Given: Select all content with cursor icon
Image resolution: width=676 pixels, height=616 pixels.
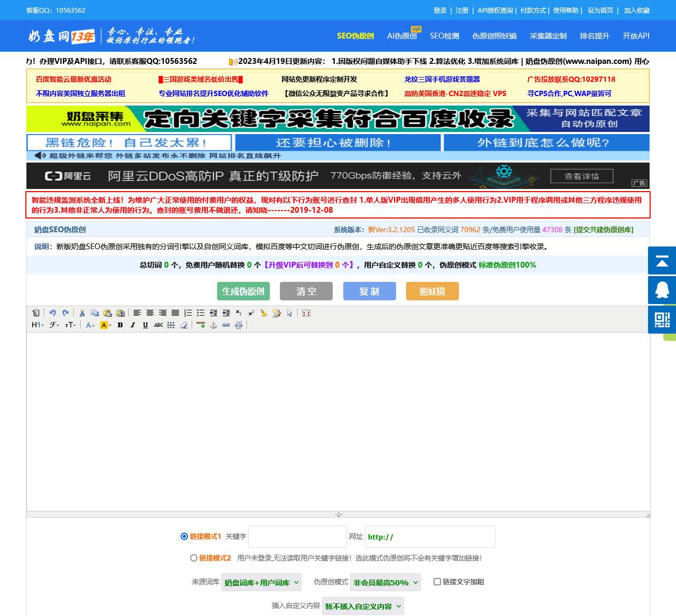Looking at the screenshot, I should click(289, 313).
